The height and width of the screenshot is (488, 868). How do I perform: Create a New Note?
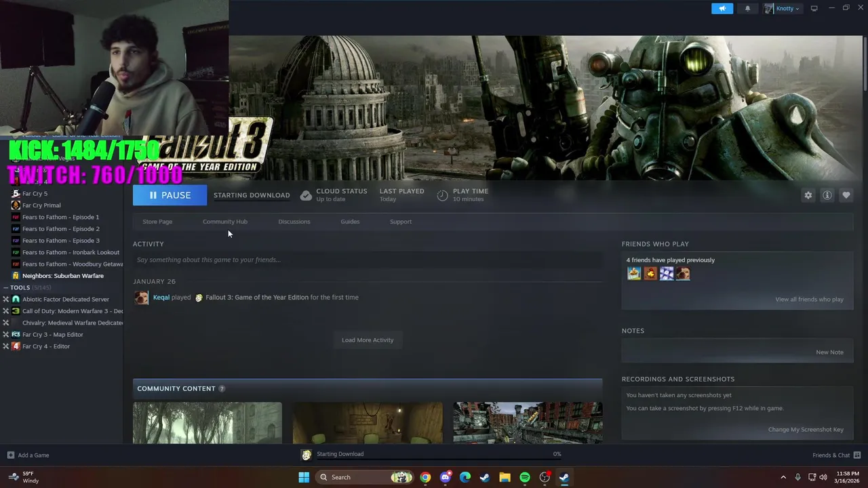point(829,352)
